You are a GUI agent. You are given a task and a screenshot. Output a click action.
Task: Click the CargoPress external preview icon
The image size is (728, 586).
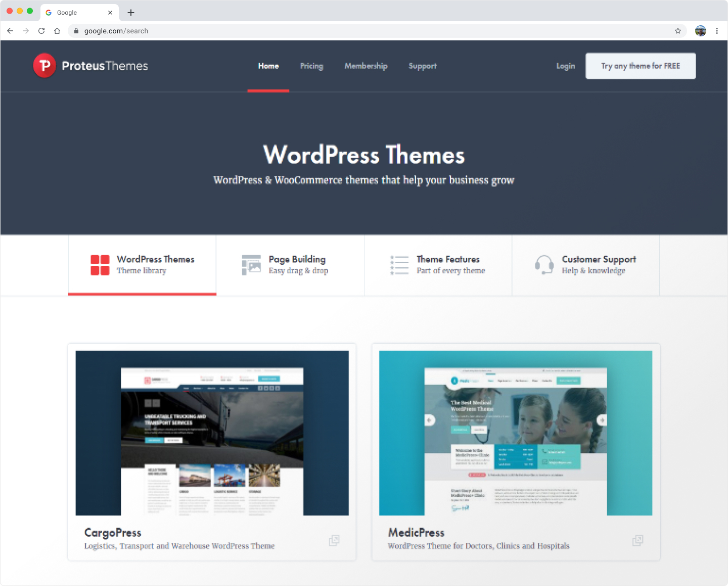coord(334,541)
